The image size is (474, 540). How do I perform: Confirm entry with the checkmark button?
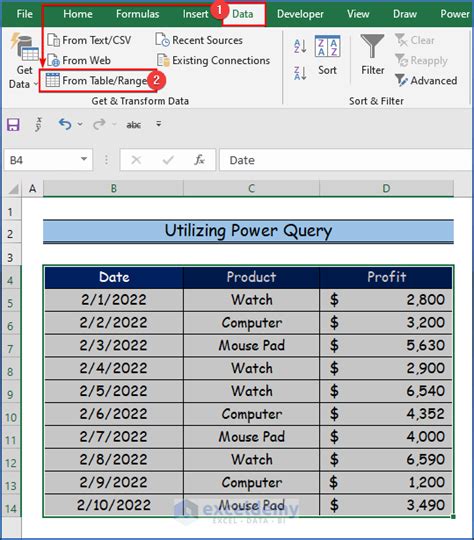[168, 160]
